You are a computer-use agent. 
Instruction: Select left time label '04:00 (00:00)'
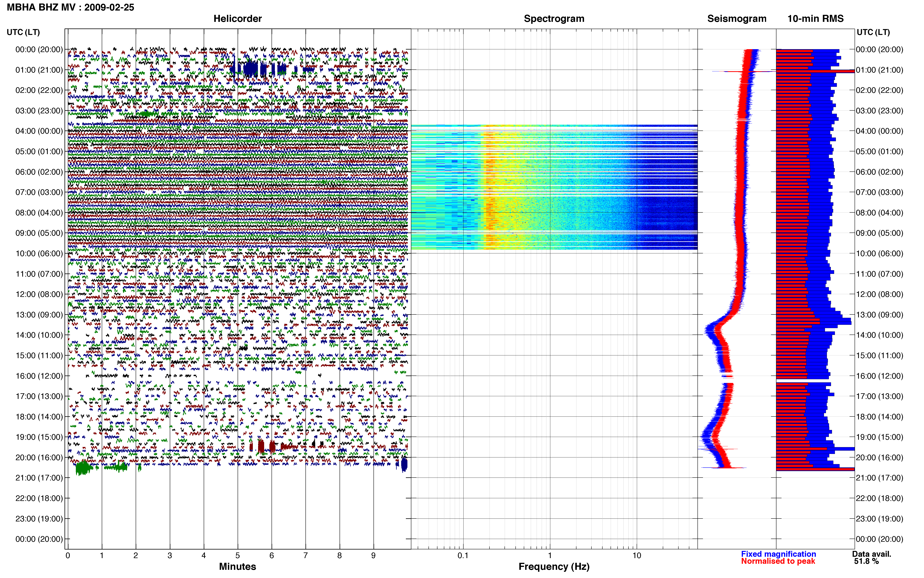39,131
